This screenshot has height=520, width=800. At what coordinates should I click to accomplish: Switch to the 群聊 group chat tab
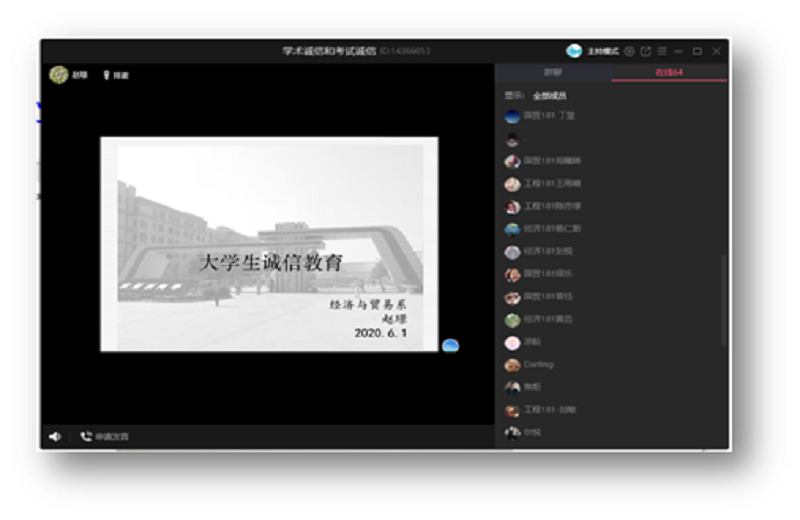tap(552, 73)
